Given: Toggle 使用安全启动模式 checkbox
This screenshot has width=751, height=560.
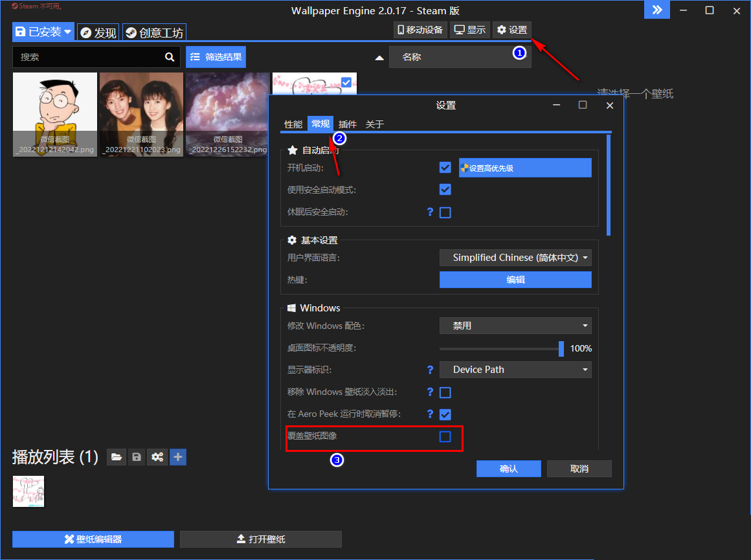Looking at the screenshot, I should (445, 190).
